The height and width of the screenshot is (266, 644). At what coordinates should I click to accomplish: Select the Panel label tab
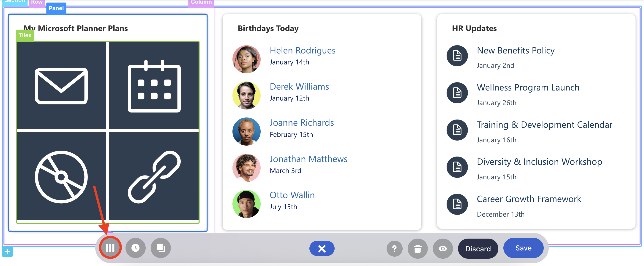point(56,8)
